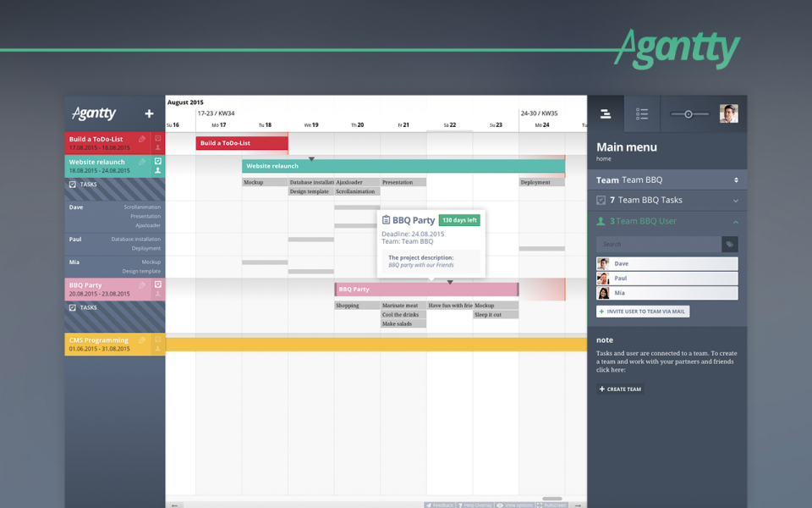The width and height of the screenshot is (812, 508).
Task: Adjust the zoom slider in the top right panel
Action: pos(689,113)
